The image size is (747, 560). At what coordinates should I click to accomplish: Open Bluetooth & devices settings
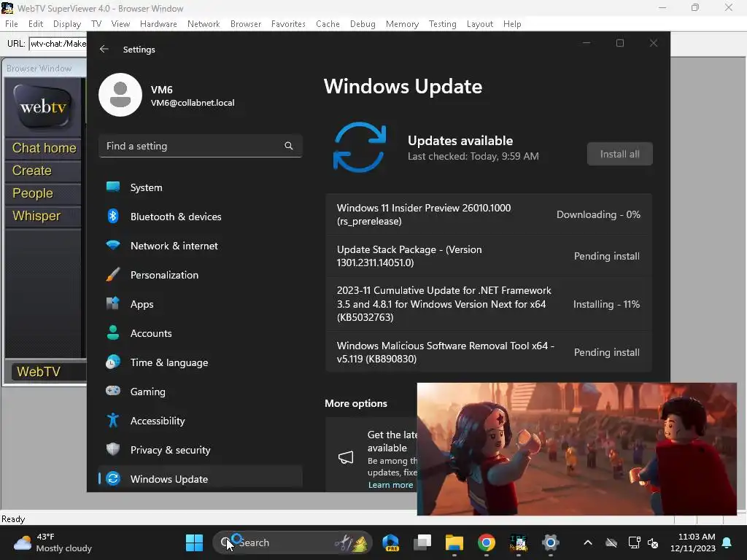[x=200, y=216]
